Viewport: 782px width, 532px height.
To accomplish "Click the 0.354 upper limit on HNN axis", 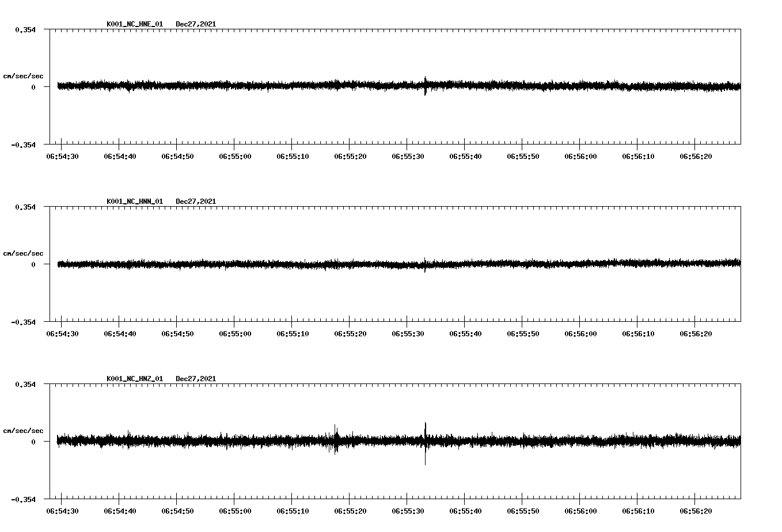I will [25, 207].
